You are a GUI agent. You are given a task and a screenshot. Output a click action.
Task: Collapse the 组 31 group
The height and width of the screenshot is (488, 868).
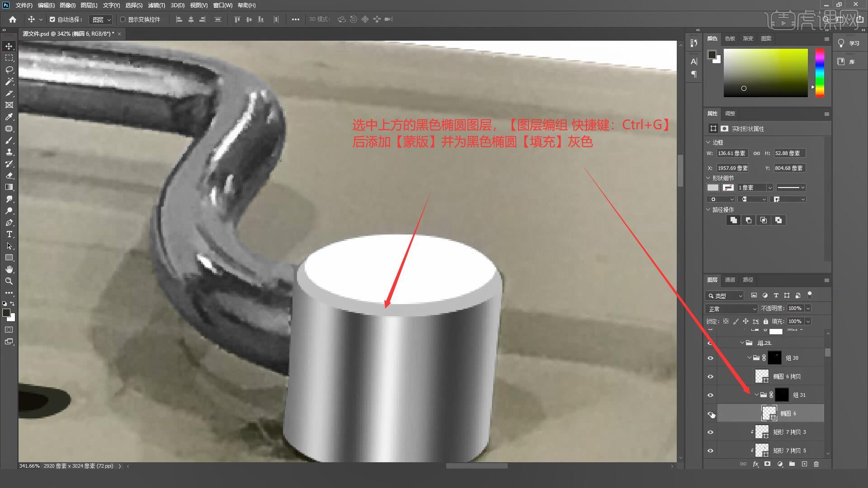[756, 395]
